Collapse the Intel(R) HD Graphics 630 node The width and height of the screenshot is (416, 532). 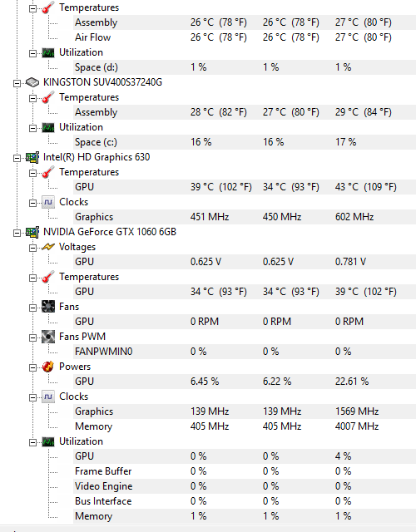point(17,158)
